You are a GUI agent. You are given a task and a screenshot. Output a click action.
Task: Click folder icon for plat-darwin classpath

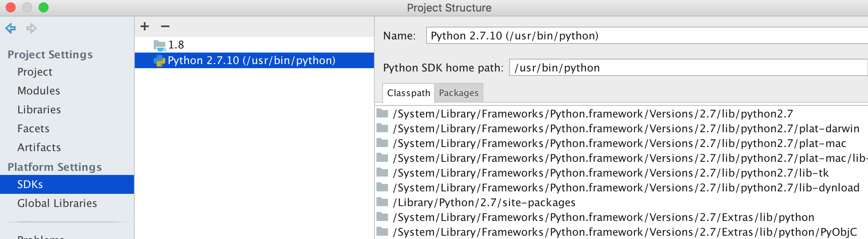[383, 129]
